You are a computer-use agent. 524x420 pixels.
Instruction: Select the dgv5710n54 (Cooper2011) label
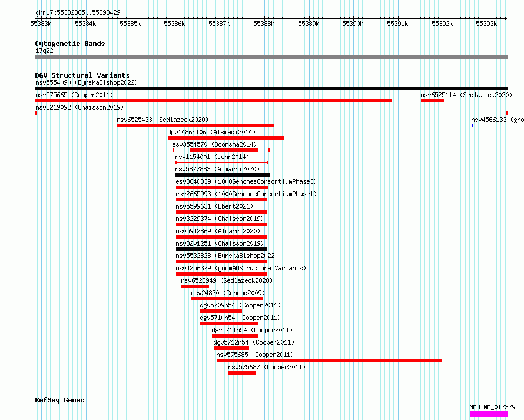click(x=240, y=318)
